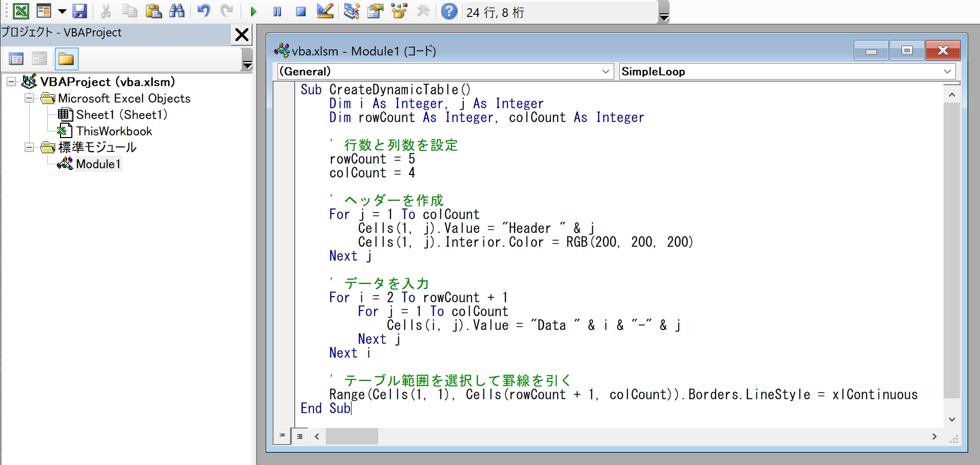This screenshot has height=465, width=980.
Task: Toggle folder view in Project Explorer
Action: tap(67, 59)
